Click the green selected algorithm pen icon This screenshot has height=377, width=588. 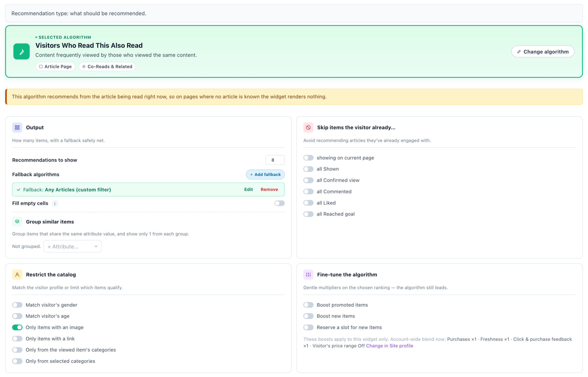tap(21, 51)
